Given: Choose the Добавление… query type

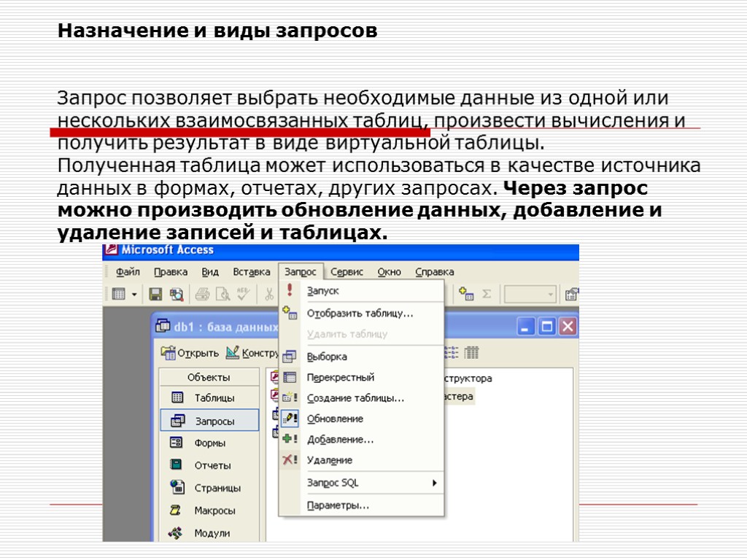Looking at the screenshot, I should (362, 440).
